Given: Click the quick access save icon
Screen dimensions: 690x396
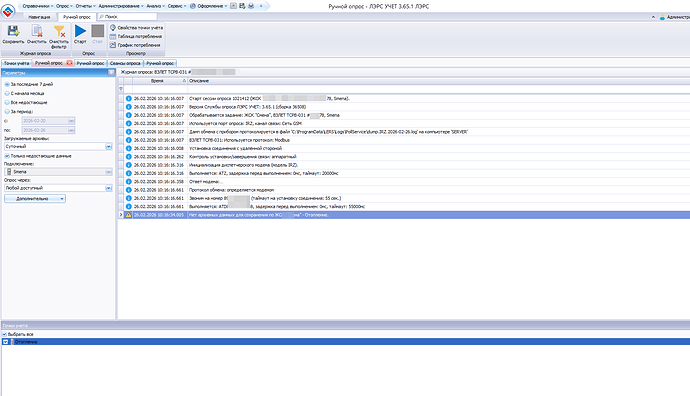Looking at the screenshot, I should [242, 6].
